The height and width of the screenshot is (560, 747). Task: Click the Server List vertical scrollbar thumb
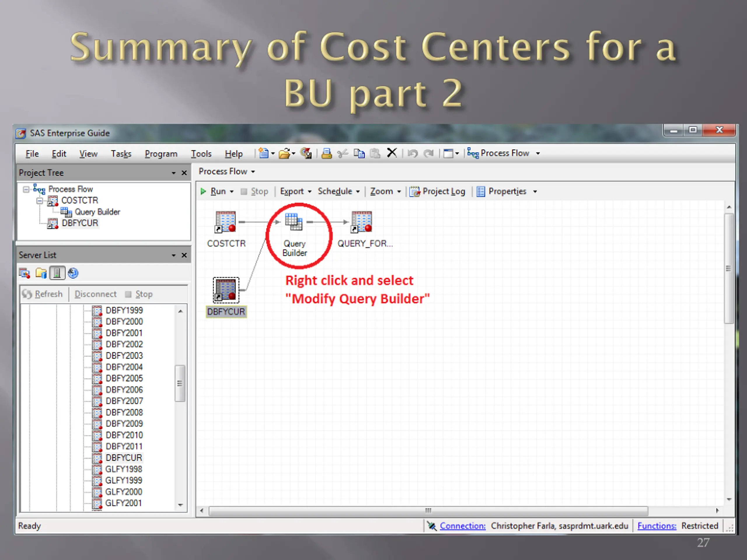click(180, 383)
